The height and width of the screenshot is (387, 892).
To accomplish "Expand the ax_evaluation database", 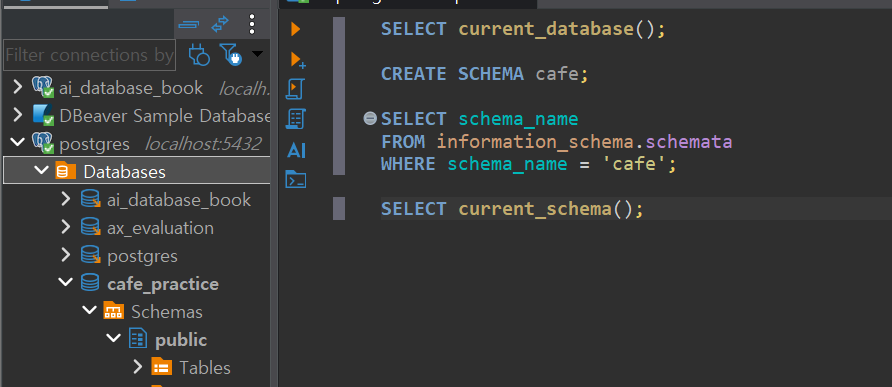I will coord(65,227).
